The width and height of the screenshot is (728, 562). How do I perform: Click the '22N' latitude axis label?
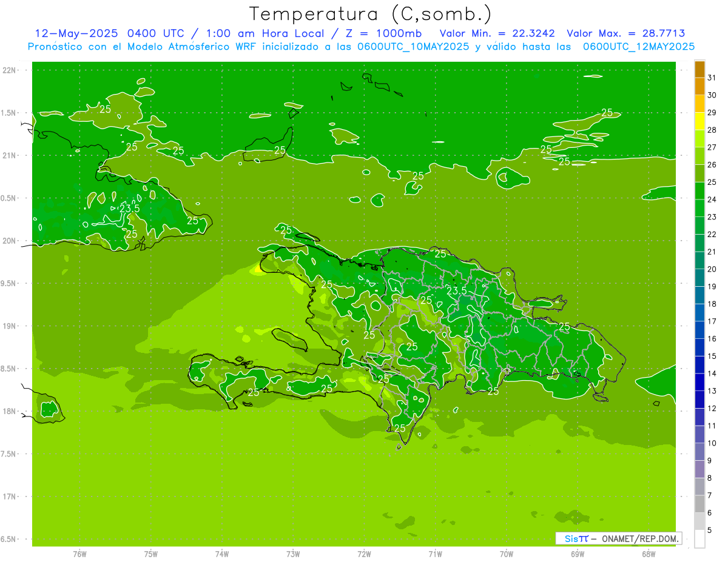(10, 70)
